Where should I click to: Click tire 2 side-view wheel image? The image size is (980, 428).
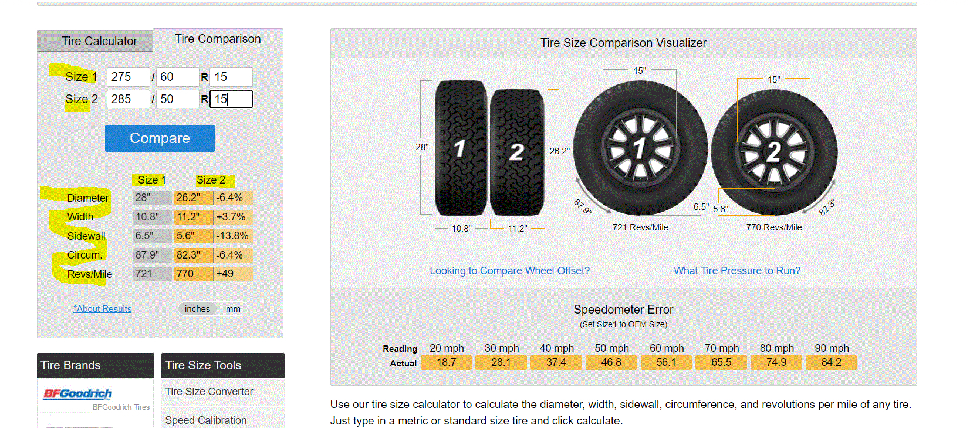point(774,152)
